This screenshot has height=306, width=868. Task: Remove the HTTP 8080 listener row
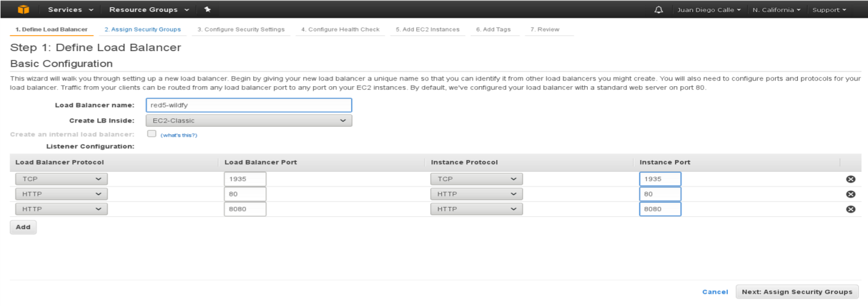851,209
